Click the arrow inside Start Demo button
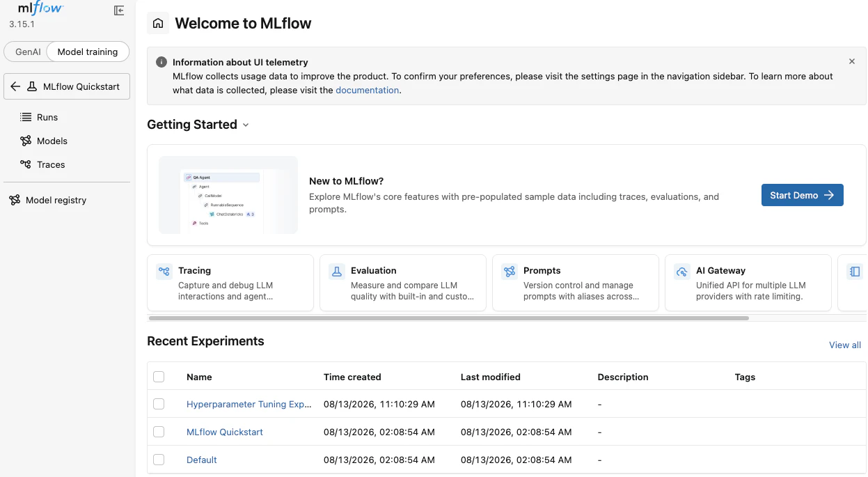The width and height of the screenshot is (868, 477). (829, 196)
